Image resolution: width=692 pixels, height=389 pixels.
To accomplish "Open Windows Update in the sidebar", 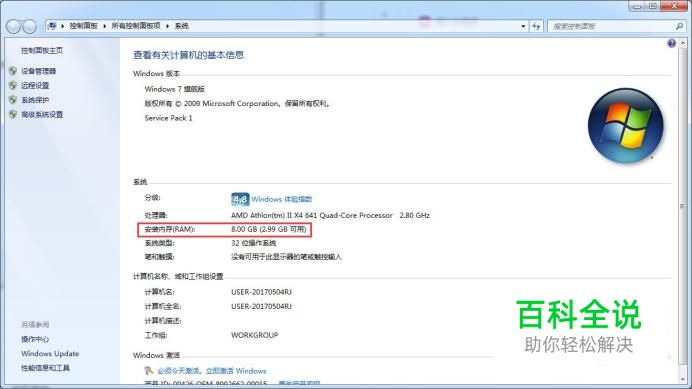I will pos(50,354).
